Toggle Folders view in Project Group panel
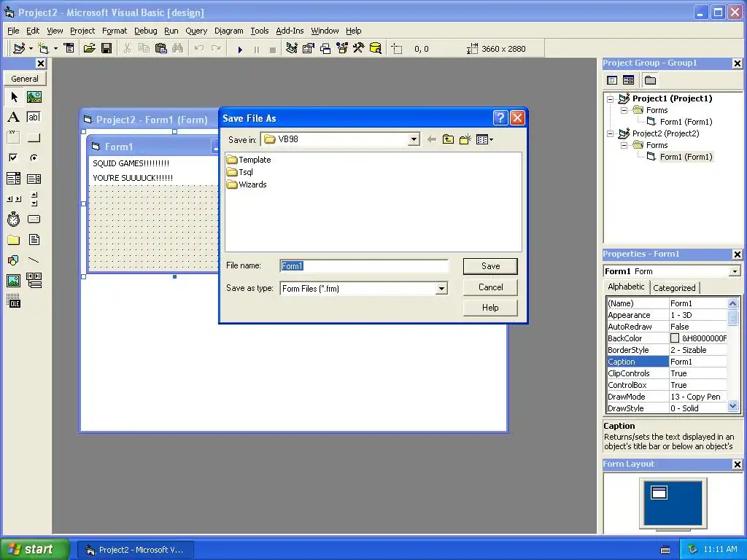 click(650, 80)
